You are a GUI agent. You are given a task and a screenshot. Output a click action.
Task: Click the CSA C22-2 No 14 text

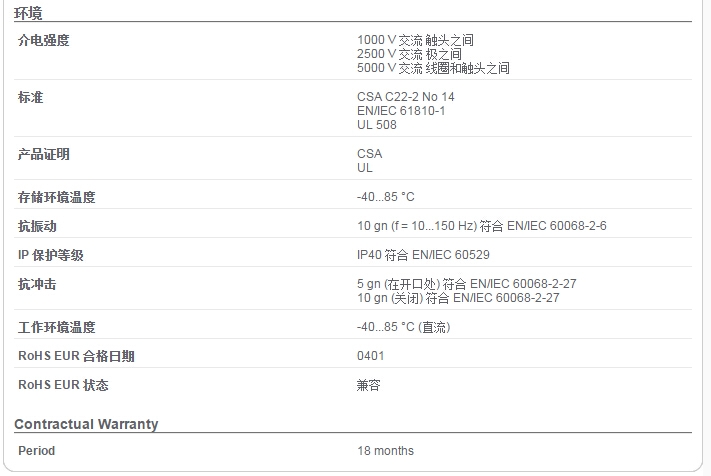point(405,97)
